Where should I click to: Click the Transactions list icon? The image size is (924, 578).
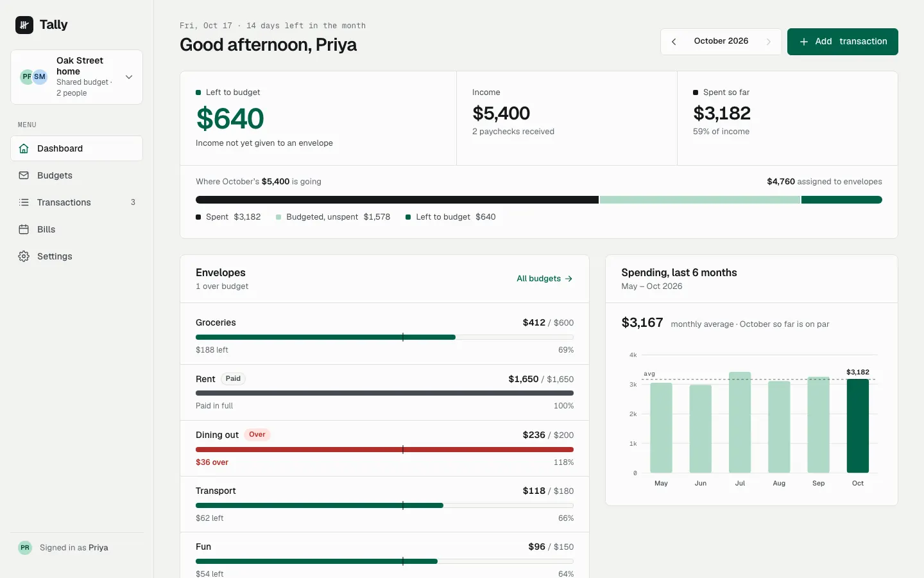point(24,202)
